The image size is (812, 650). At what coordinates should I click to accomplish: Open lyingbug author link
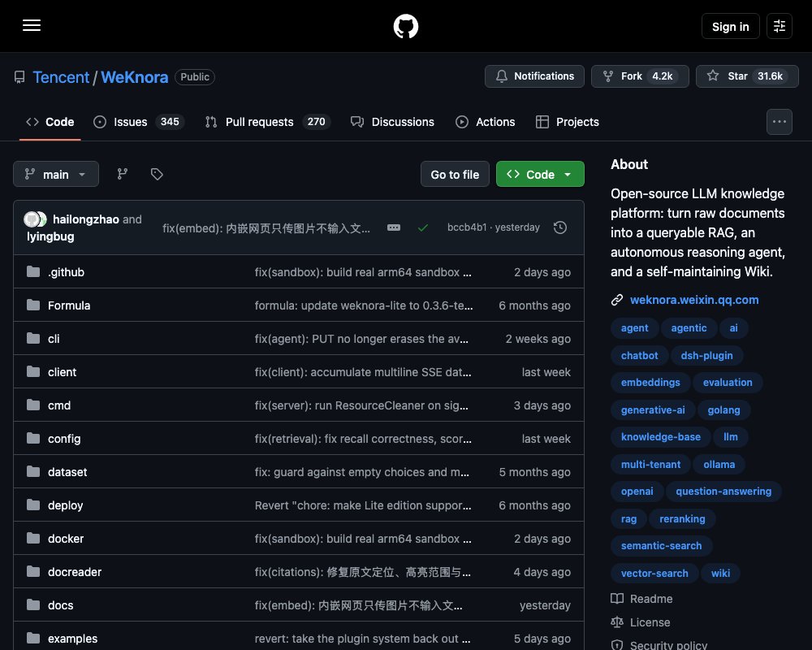50,236
